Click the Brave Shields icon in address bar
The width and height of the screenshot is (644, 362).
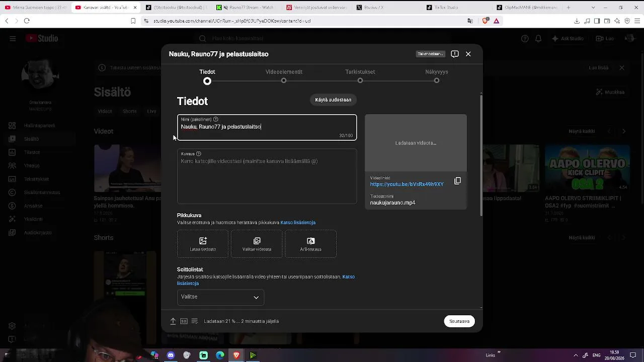tap(486, 21)
